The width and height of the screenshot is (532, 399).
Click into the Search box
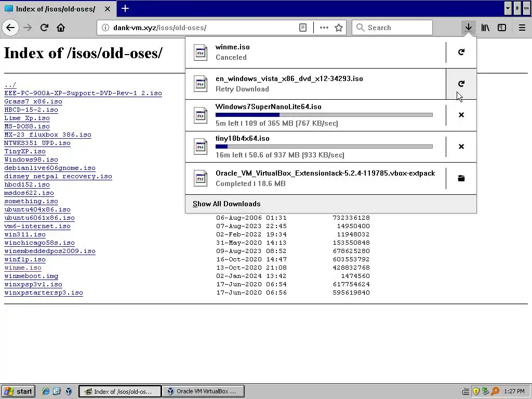point(392,28)
